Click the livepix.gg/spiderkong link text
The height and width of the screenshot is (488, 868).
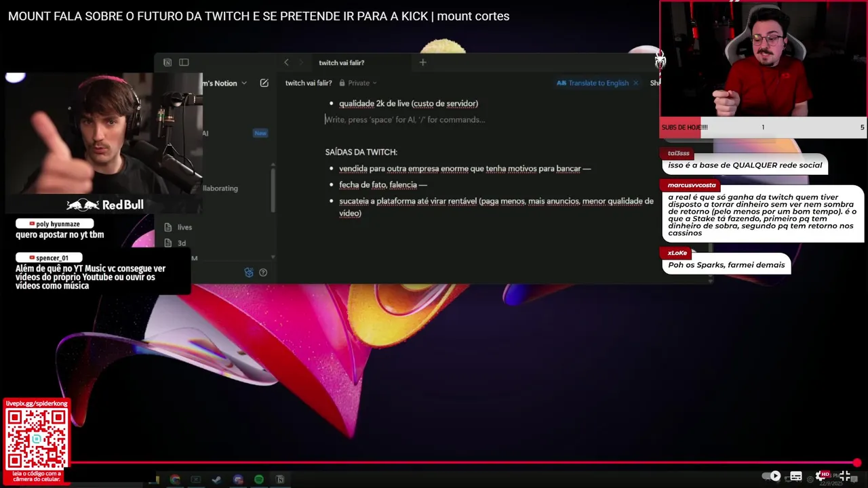click(x=37, y=403)
